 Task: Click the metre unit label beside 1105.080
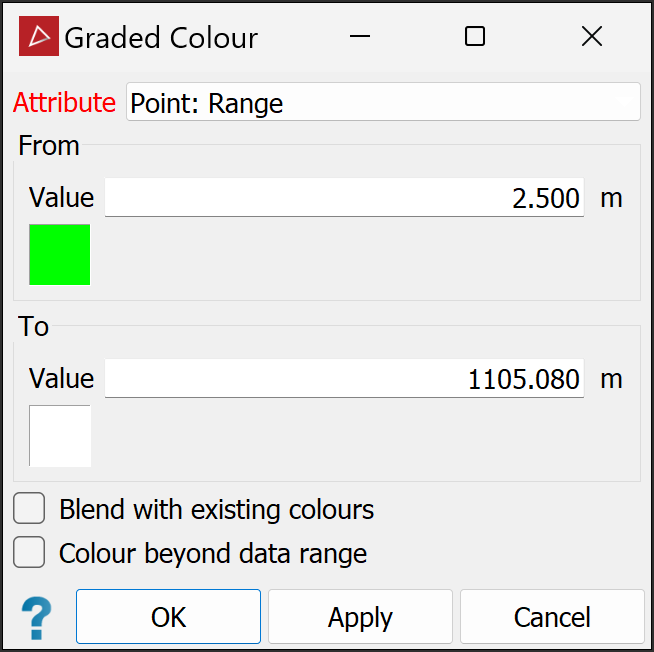click(x=611, y=379)
